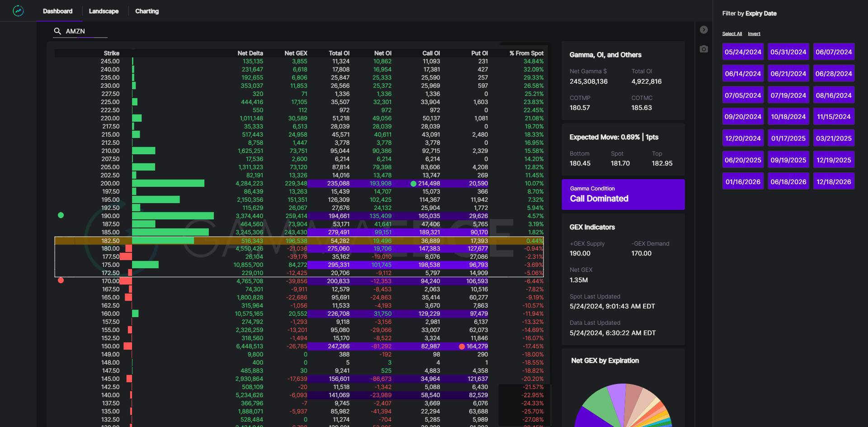Switch to the Landscape tab
868x427 pixels.
coord(104,11)
